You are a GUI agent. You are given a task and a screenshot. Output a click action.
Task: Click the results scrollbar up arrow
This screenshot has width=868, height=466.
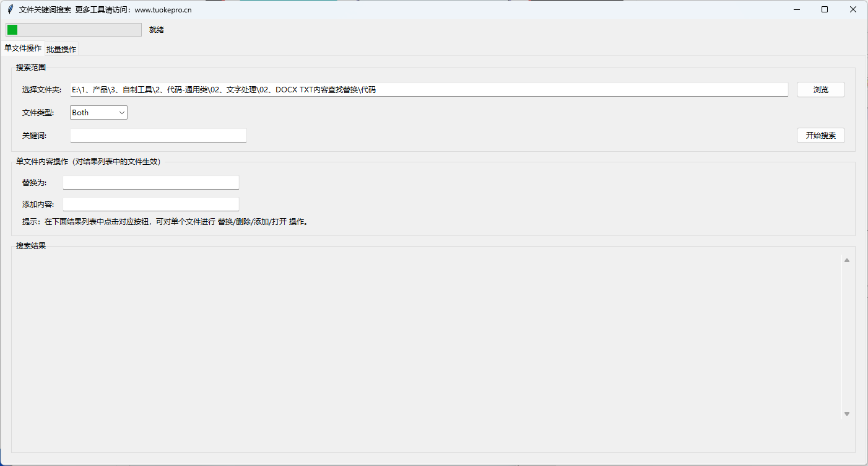846,260
